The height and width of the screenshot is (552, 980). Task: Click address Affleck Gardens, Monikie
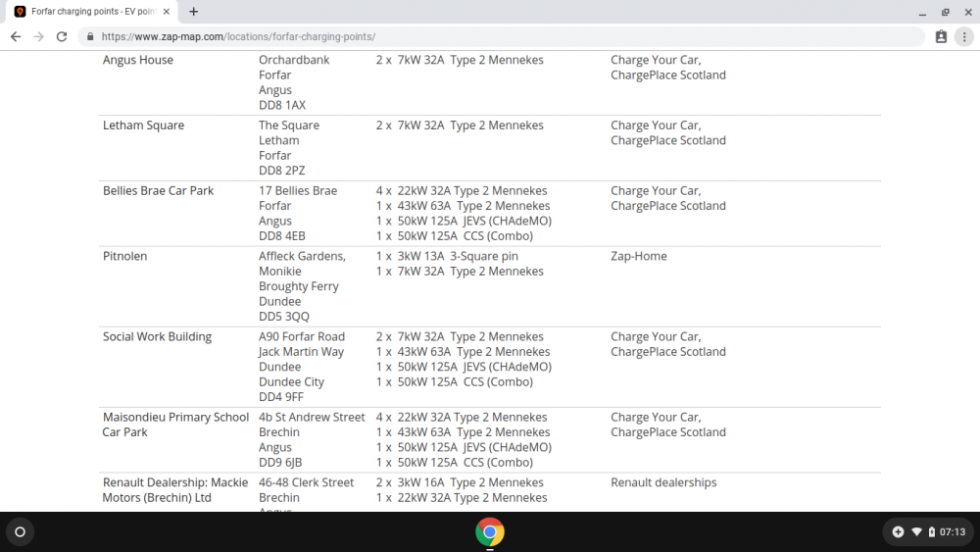(302, 264)
